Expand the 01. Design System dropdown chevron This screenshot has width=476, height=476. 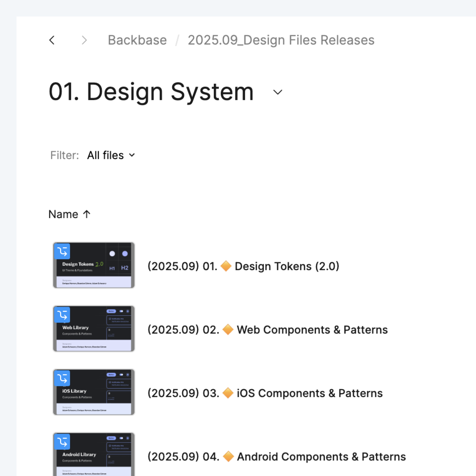(x=278, y=92)
